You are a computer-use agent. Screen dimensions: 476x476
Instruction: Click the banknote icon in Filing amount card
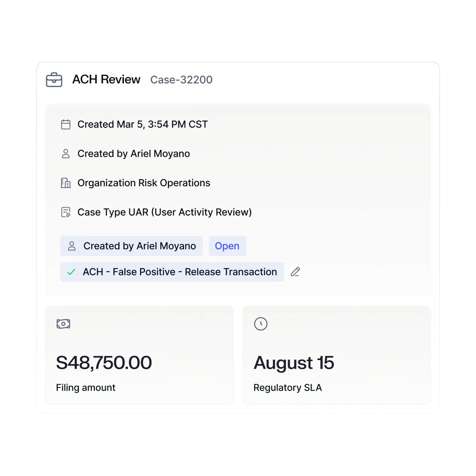coord(63,324)
